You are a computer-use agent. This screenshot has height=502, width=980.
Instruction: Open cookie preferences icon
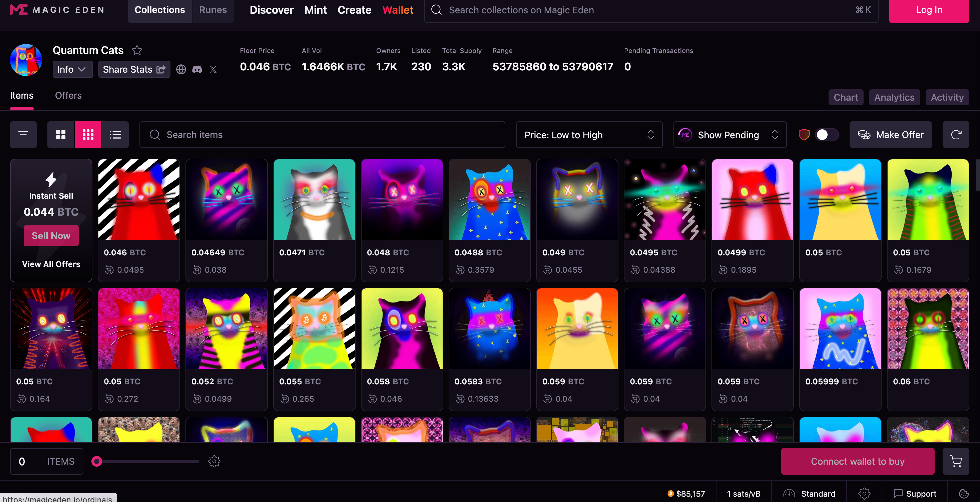tap(964, 494)
